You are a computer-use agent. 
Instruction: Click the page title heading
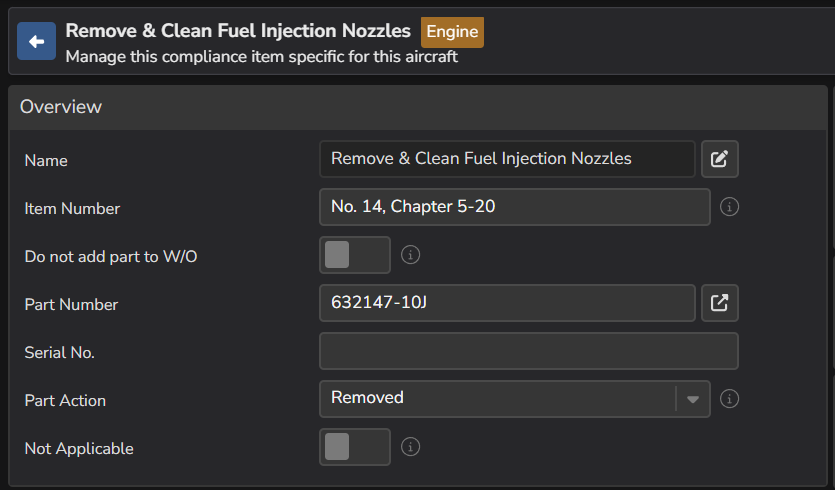pos(238,31)
